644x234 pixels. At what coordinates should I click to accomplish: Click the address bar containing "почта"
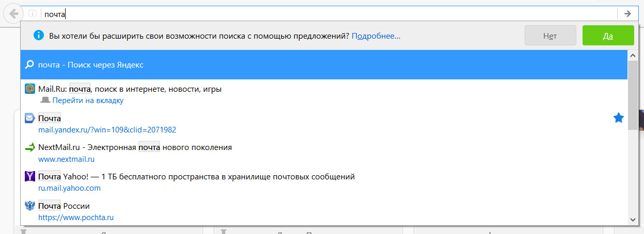[x=328, y=14]
